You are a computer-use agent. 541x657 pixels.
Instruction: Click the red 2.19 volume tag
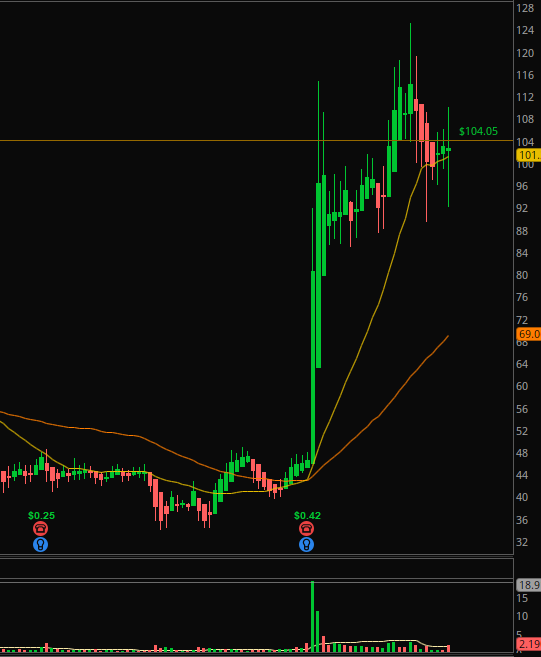click(528, 644)
